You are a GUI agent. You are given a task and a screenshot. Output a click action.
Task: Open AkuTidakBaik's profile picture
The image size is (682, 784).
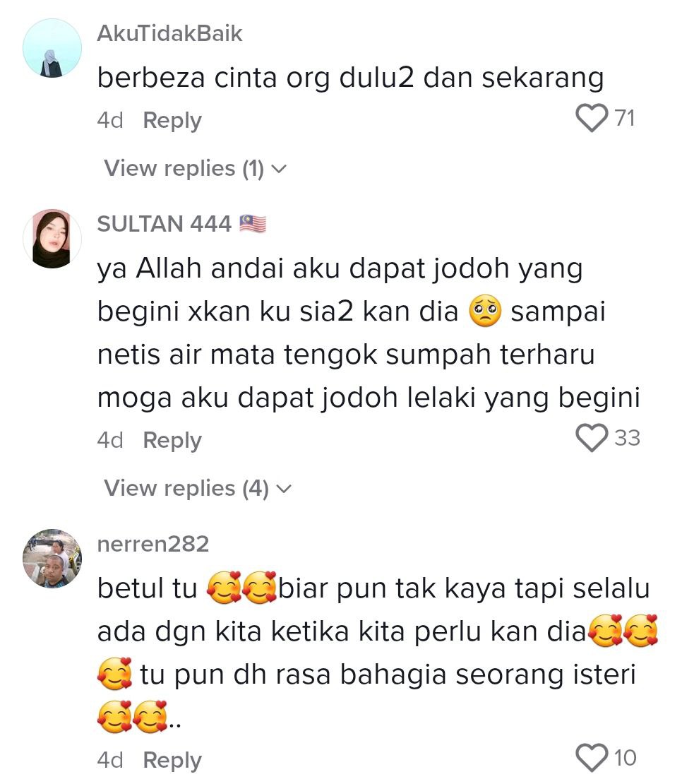(x=52, y=48)
